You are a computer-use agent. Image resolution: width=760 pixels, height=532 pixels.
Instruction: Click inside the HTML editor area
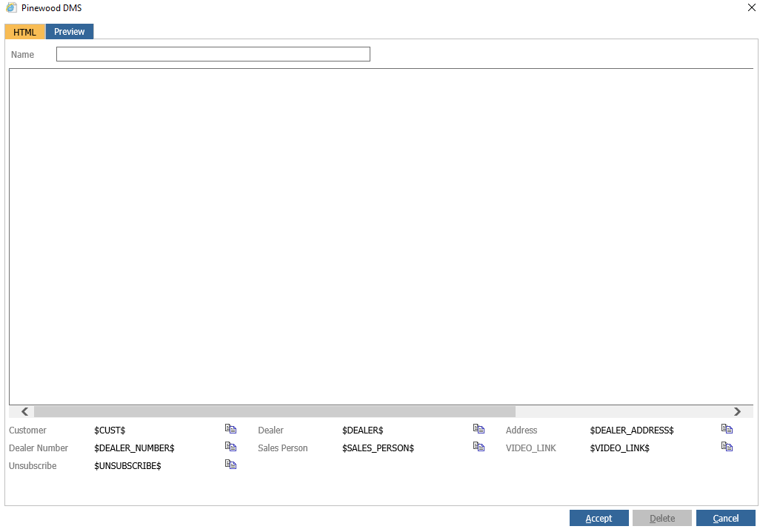pyautogui.click(x=381, y=236)
